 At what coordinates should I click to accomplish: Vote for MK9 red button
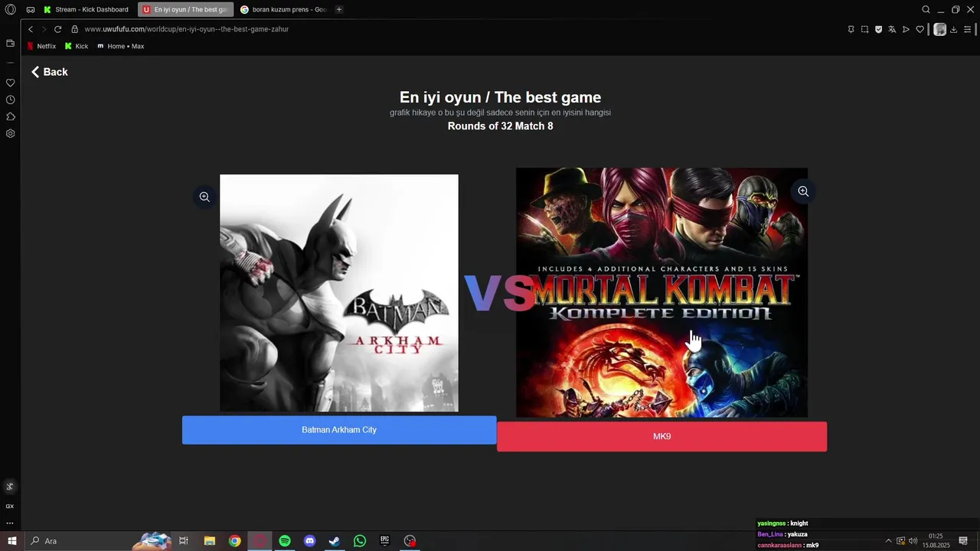661,436
